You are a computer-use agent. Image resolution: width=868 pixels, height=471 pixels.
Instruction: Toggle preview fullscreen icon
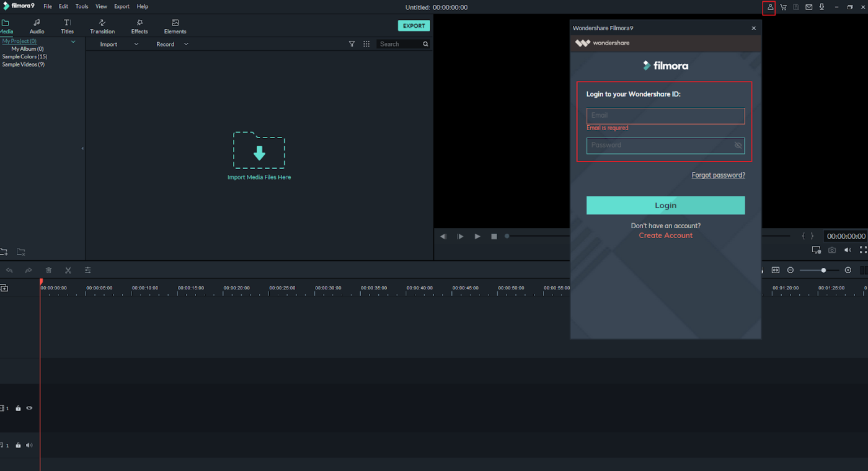click(863, 250)
